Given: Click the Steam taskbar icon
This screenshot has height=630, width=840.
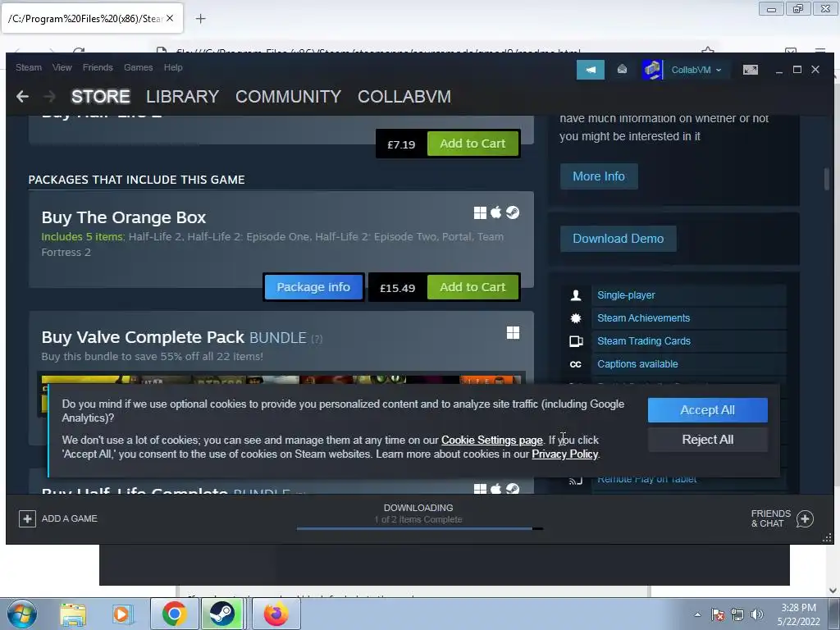Looking at the screenshot, I should click(x=221, y=614).
